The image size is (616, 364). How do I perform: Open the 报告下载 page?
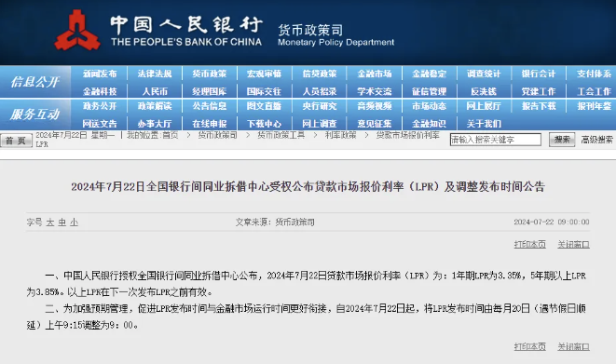point(539,106)
